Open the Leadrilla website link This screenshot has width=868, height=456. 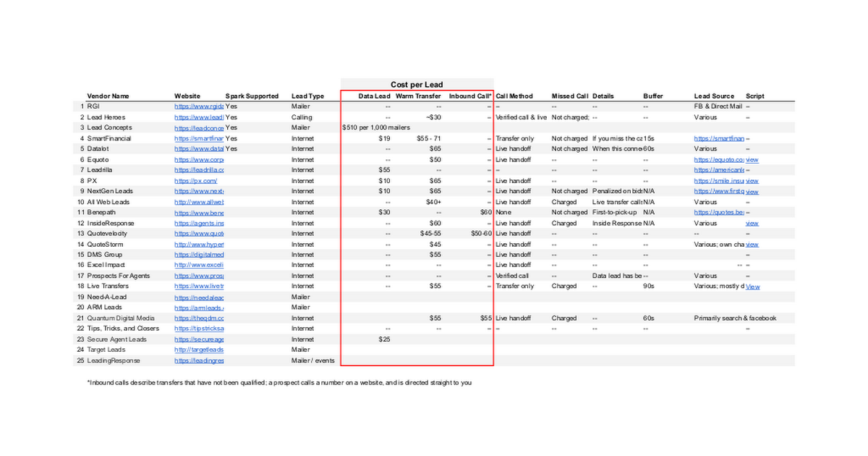(x=199, y=170)
